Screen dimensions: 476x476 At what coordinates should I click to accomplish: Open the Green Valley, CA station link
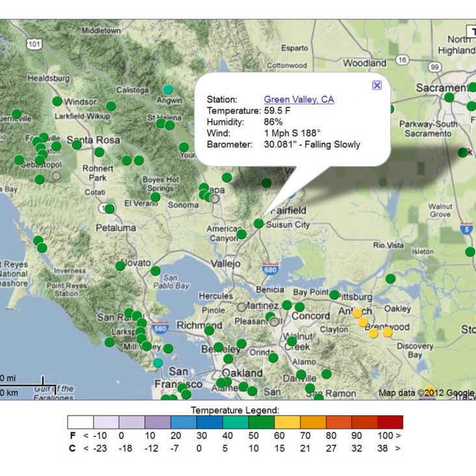click(299, 99)
